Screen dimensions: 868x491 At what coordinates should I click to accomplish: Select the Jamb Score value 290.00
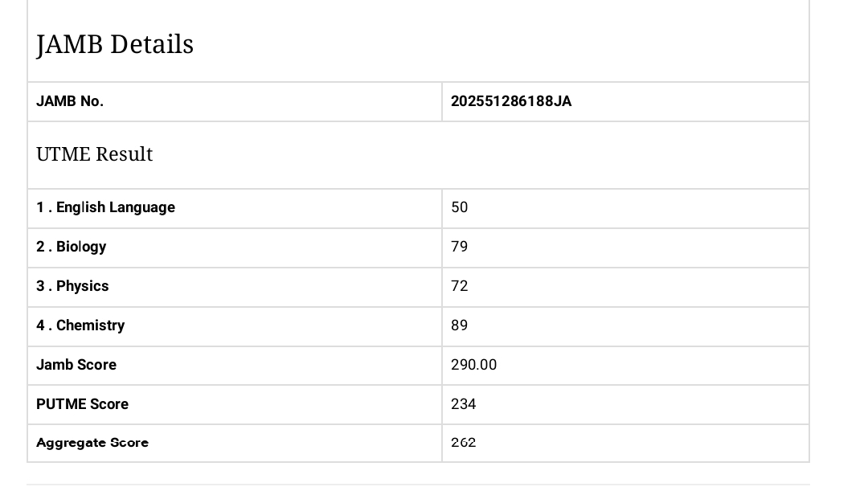[x=474, y=365]
